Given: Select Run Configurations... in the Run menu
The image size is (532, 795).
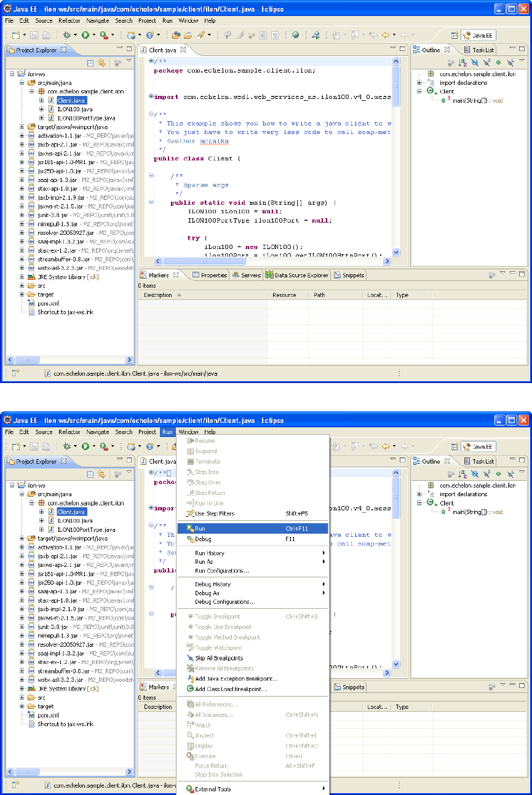Looking at the screenshot, I should click(x=253, y=571).
